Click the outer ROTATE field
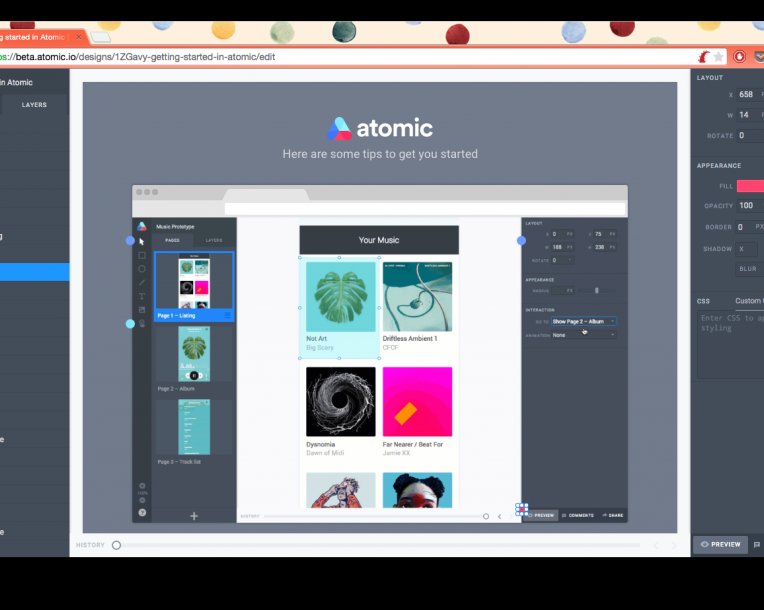Screen dimensions: 764x610 [749, 135]
